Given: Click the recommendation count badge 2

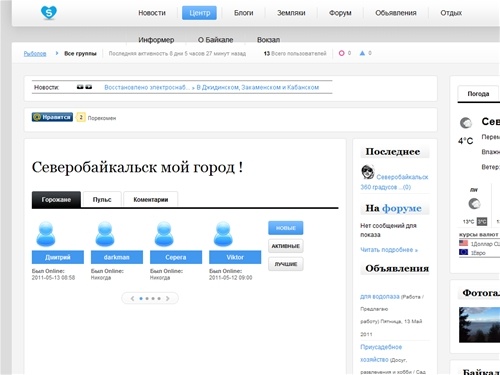Looking at the screenshot, I should click(80, 117).
